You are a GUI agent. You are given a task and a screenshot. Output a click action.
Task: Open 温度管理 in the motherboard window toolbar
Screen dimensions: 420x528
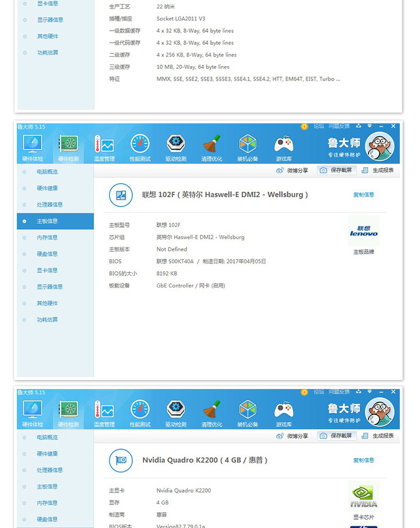(104, 148)
